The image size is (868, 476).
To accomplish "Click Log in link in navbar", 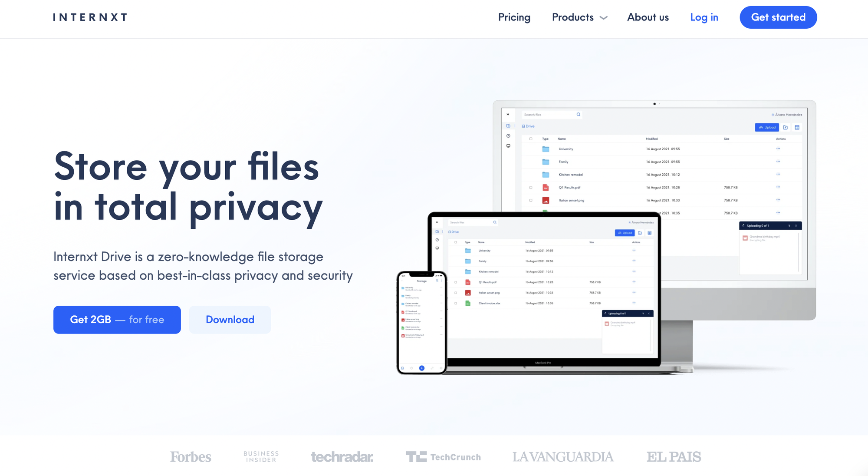I will point(704,17).
